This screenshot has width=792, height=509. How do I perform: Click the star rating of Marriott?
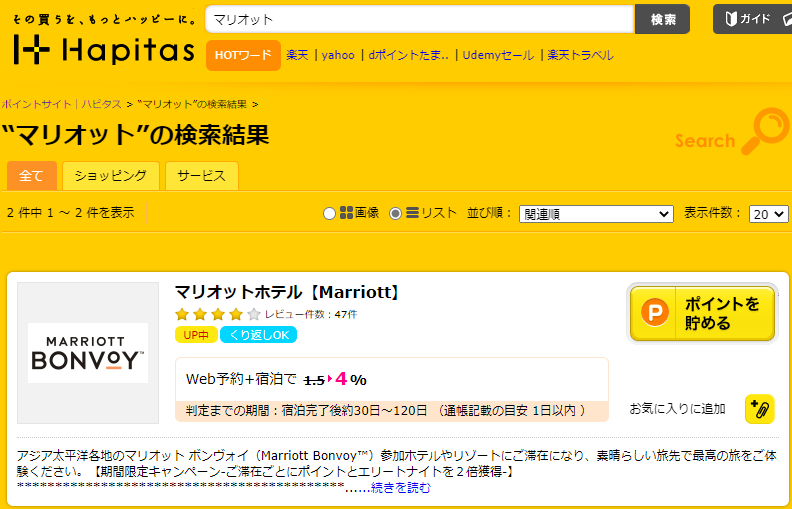tap(218, 315)
